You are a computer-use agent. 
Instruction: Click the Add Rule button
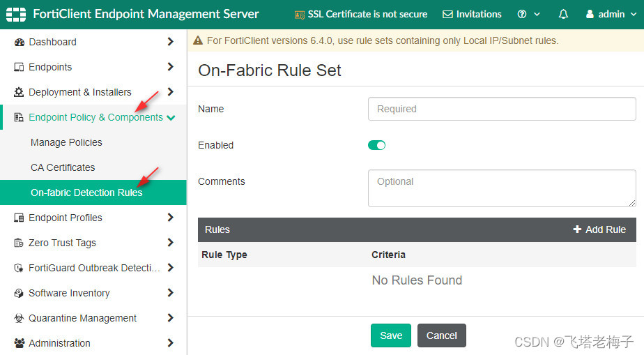click(x=599, y=229)
